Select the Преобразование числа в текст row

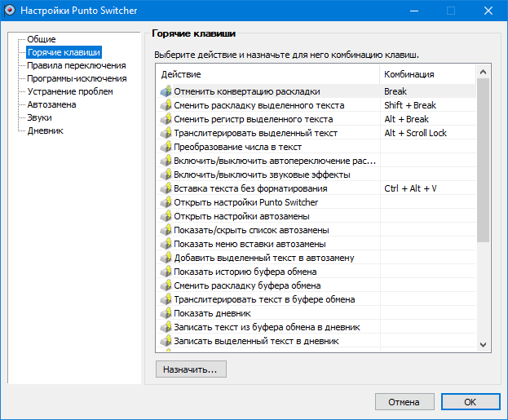(316, 147)
